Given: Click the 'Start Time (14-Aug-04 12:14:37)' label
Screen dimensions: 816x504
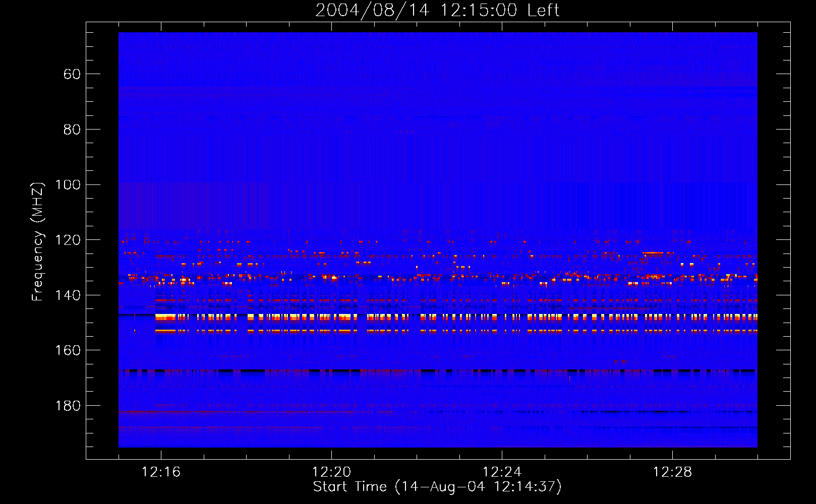Looking at the screenshot, I should [437, 487].
